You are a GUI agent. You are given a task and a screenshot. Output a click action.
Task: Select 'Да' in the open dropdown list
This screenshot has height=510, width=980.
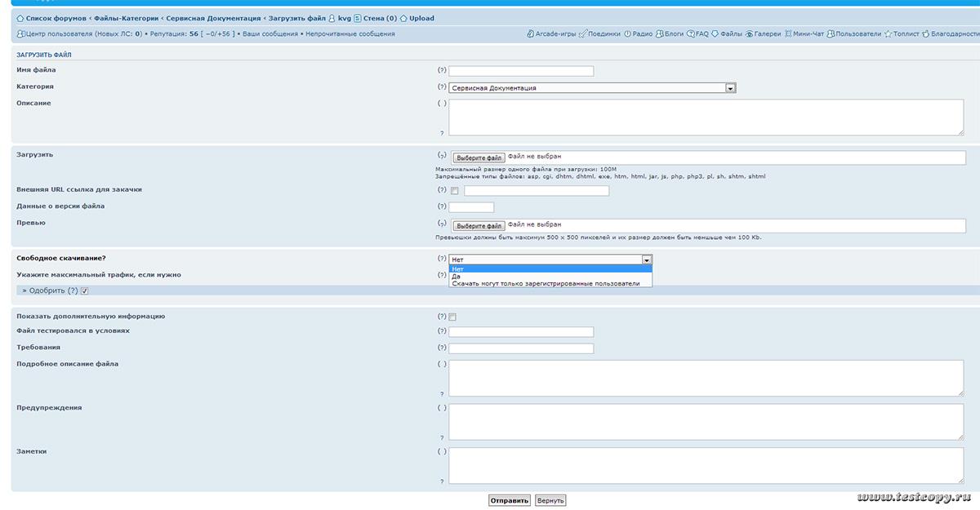click(x=456, y=276)
